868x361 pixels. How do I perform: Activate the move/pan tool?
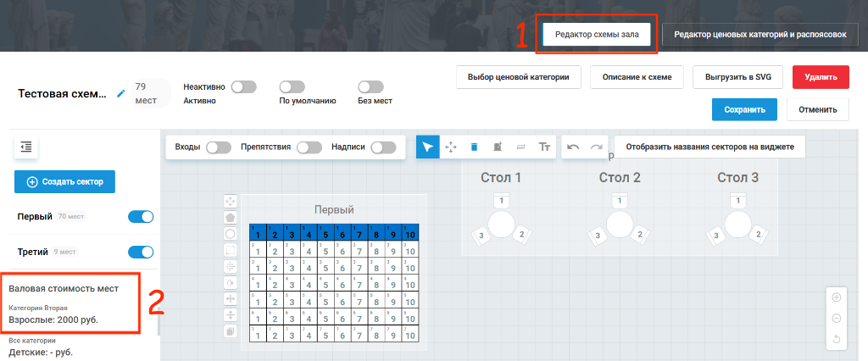click(x=451, y=147)
